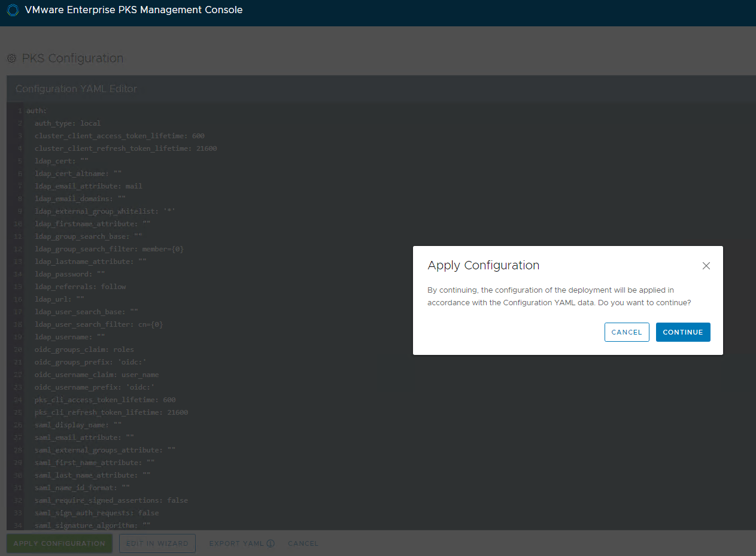Click the 'ldap_external_group_whitelist' line
The width and height of the screenshot is (756, 556).
[105, 211]
